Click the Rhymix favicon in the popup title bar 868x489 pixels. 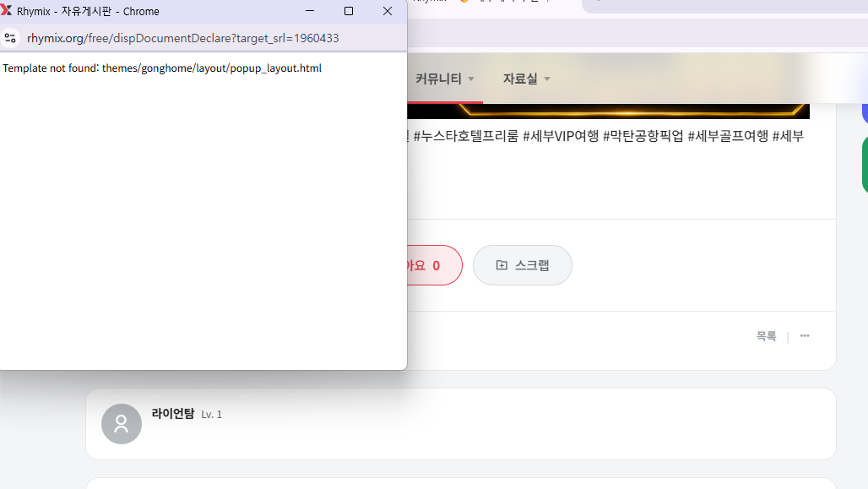pyautogui.click(x=6, y=10)
